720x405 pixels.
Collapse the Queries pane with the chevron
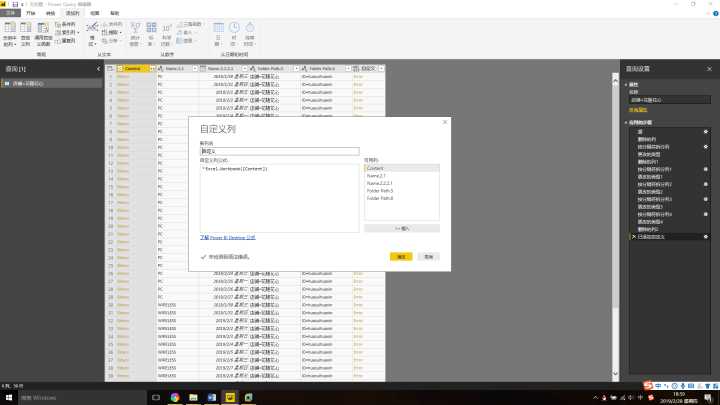pos(98,69)
